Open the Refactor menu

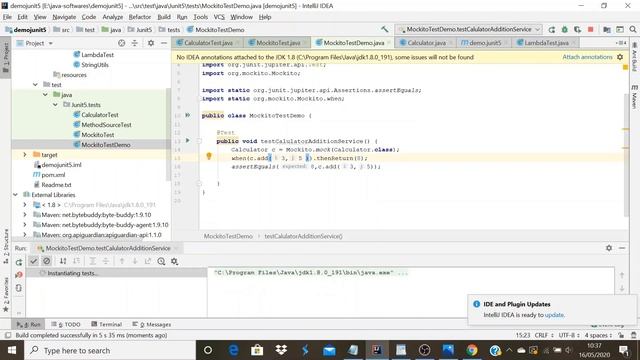(140, 17)
